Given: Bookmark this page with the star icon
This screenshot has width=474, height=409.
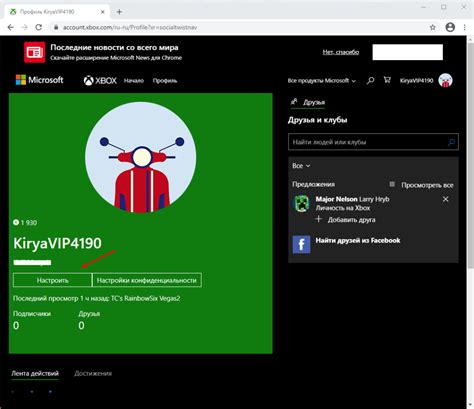Looking at the screenshot, I should (x=433, y=27).
